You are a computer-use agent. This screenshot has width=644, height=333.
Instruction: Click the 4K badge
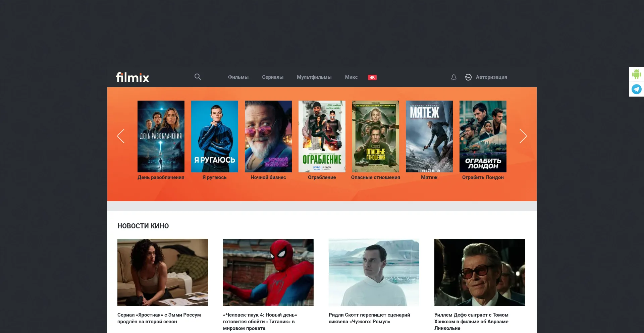[x=372, y=77]
